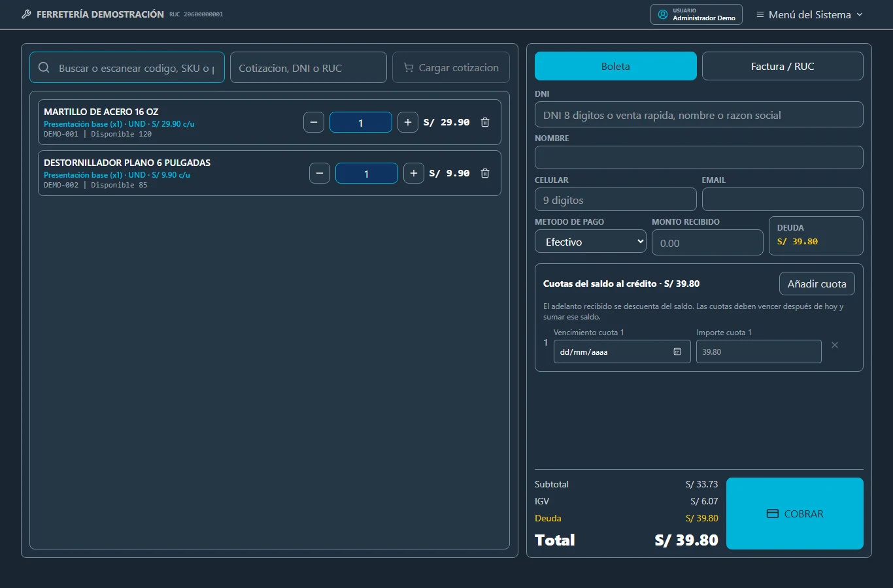Screen dimensions: 893x588
Task: Select quantity field of Destornillador Plano 6 Pulgadas
Action: 367,173
